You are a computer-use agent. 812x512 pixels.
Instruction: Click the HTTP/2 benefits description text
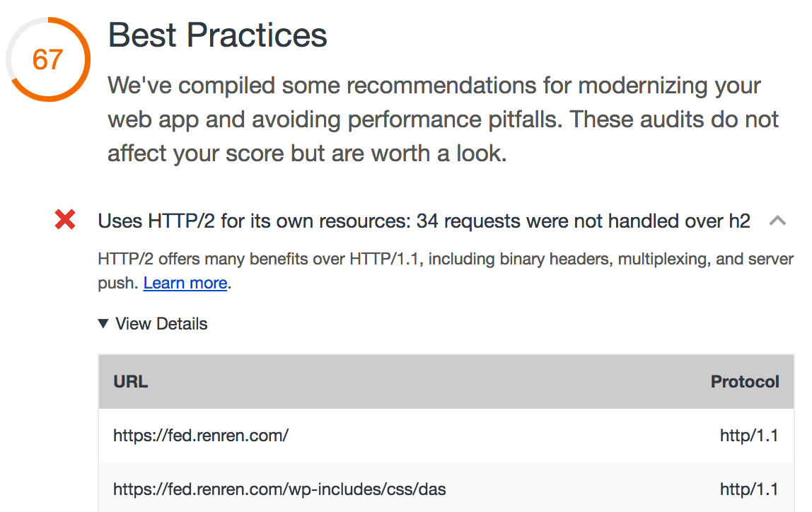coord(446,260)
